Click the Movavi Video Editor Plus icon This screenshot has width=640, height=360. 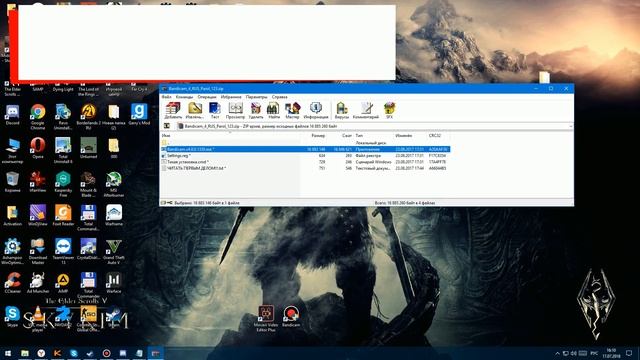tap(266, 318)
